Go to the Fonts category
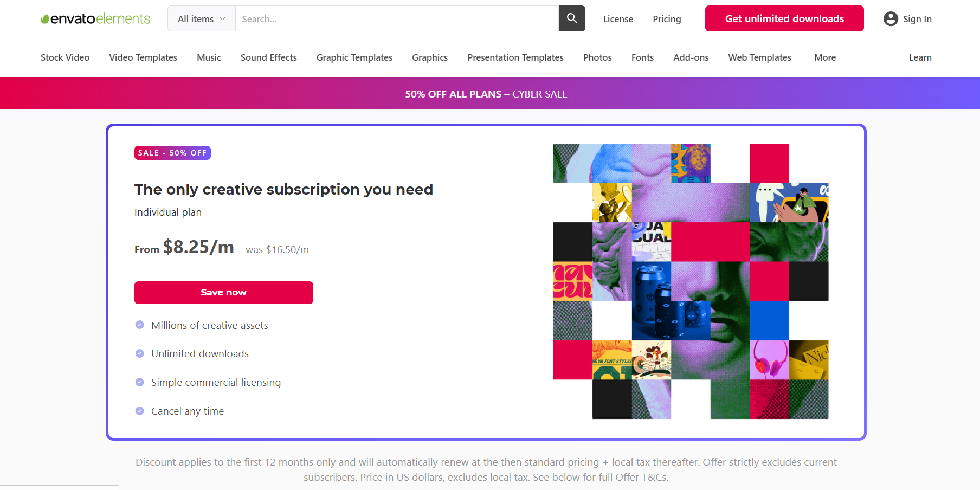Screen dimensions: 980x490 tap(642, 57)
